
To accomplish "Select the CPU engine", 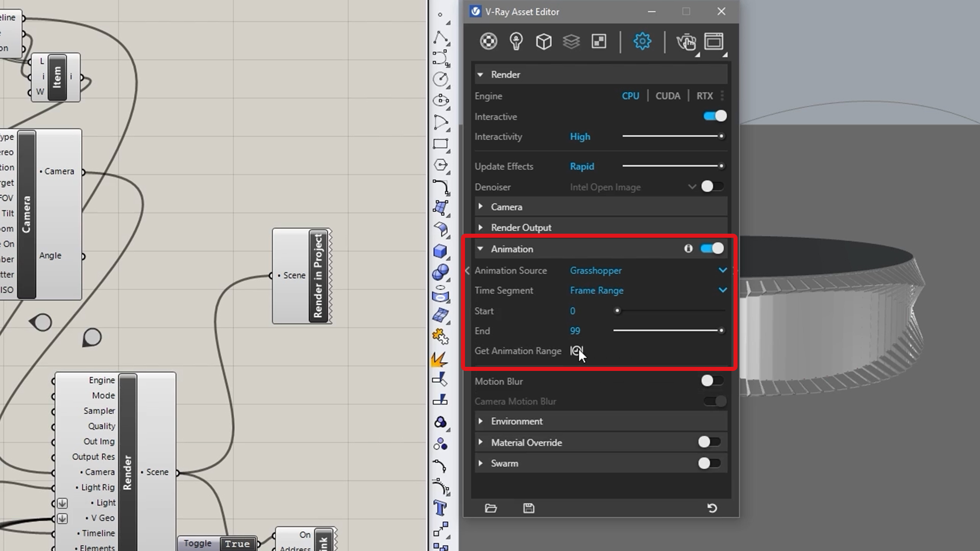I will 630,96.
